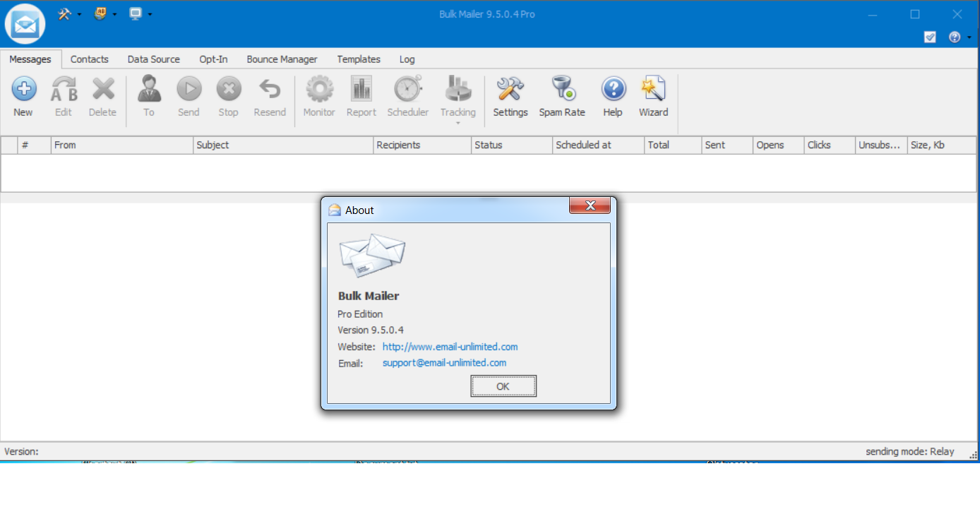Expand the top-right help dropdown arrow
The height and width of the screenshot is (507, 980).
pyautogui.click(x=969, y=37)
